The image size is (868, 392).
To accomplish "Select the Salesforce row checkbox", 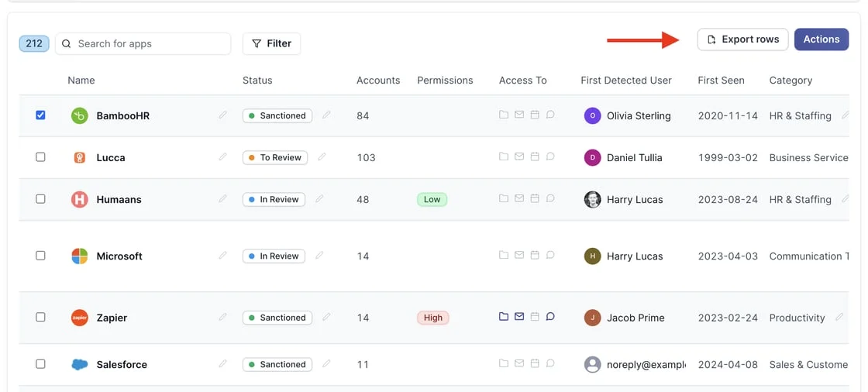I will pyautogui.click(x=40, y=364).
